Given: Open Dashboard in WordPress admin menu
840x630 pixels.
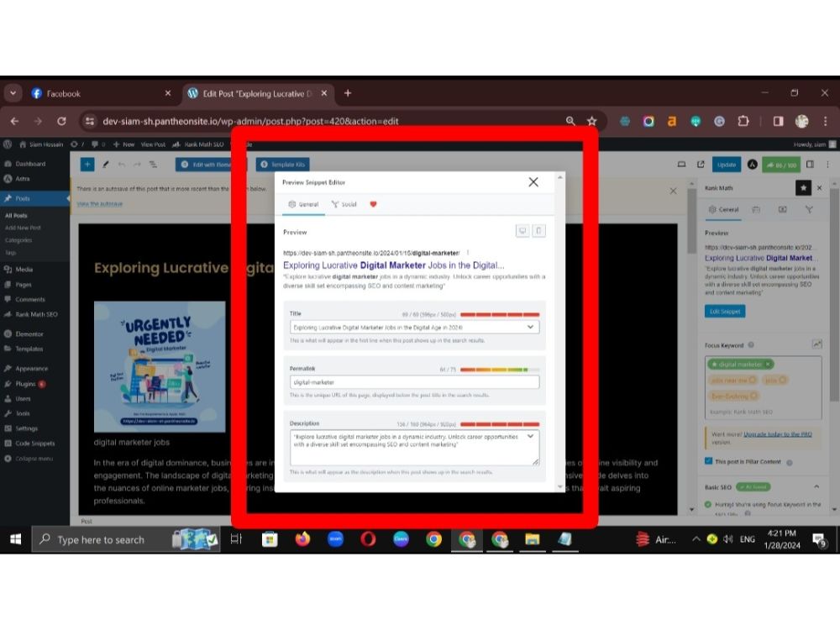Looking at the screenshot, I should [30, 164].
